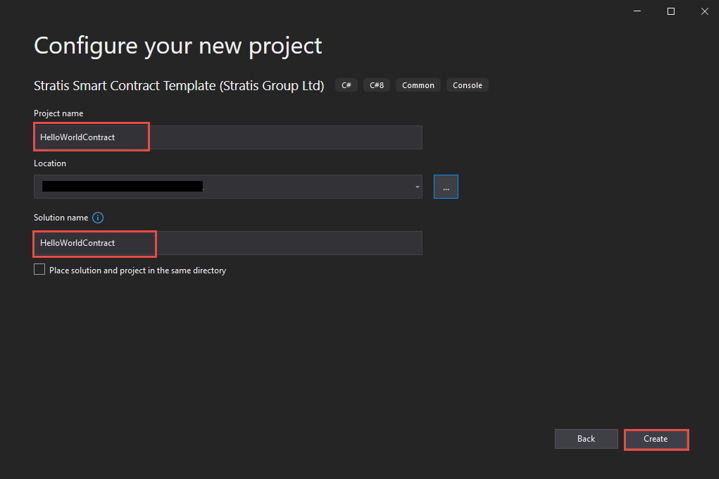Expand the Location dropdown arrow
Viewport: 719px width, 479px height.
417,187
